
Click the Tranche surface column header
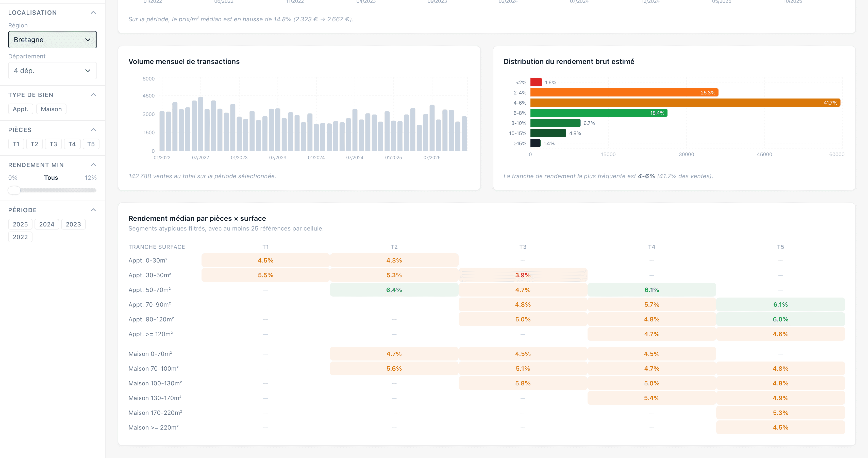pyautogui.click(x=157, y=247)
